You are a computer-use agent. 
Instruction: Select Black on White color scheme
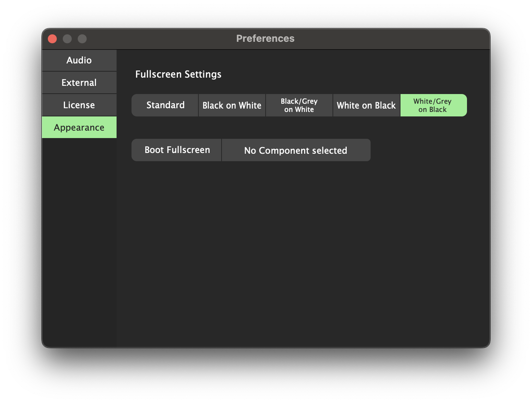(232, 105)
